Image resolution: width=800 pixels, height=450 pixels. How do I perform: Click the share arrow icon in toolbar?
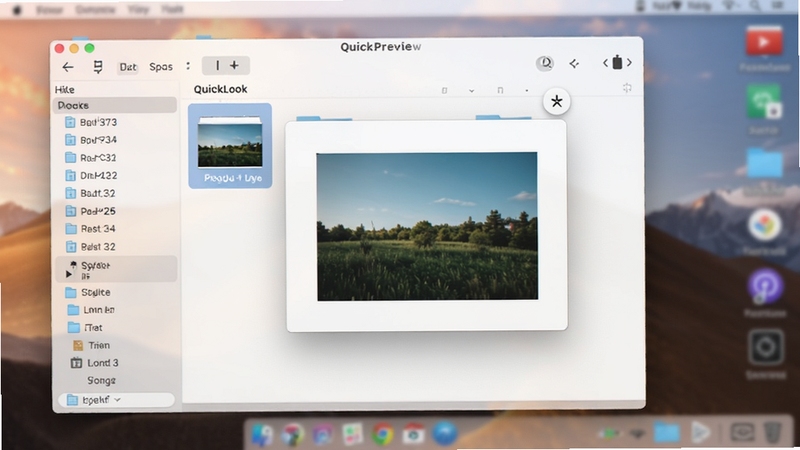pos(574,63)
